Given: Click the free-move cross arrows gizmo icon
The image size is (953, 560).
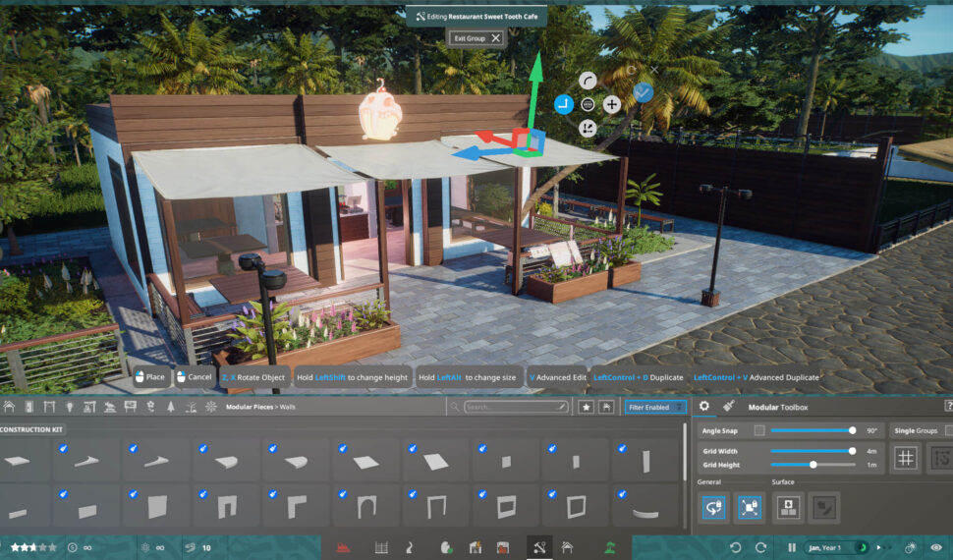Looking at the screenshot, I should coord(611,104).
